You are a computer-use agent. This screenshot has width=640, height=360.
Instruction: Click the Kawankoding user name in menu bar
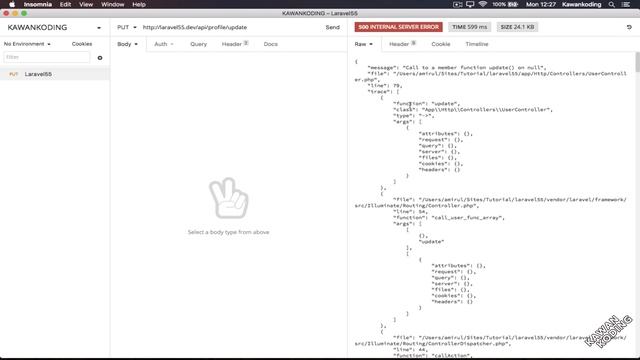point(581,4)
